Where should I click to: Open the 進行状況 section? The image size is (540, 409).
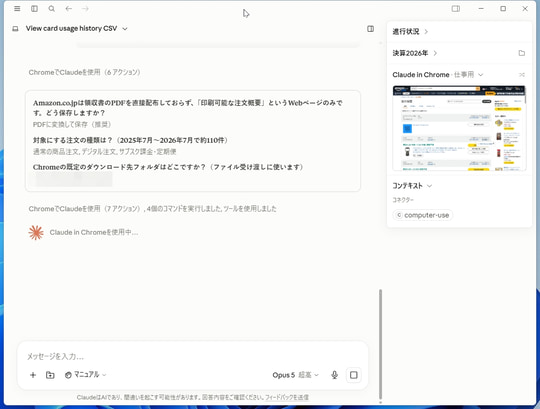[410, 32]
